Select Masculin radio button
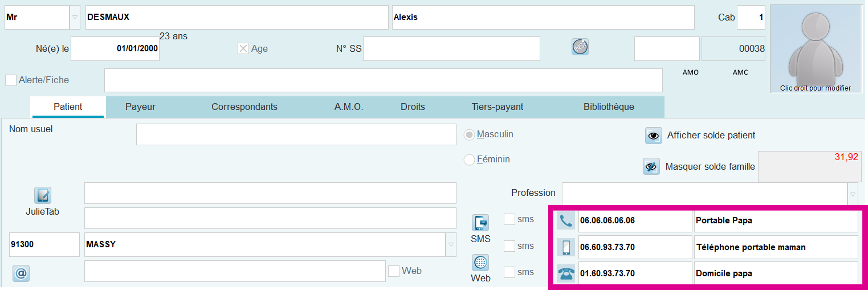 click(x=469, y=135)
